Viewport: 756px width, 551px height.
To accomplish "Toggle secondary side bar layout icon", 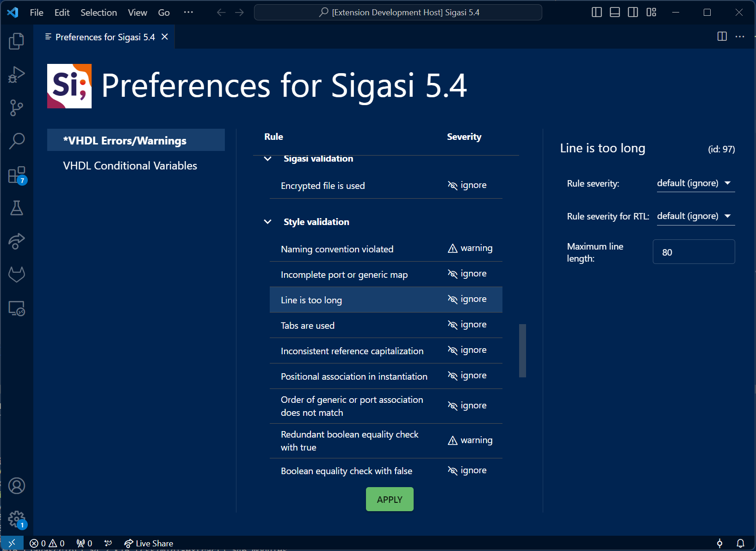I will coord(633,13).
